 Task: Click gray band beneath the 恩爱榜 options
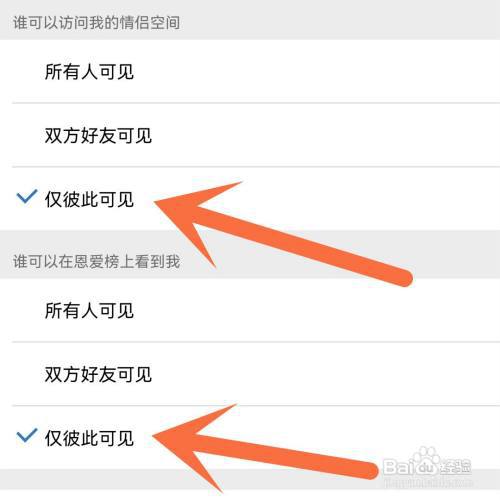pyautogui.click(x=250, y=479)
